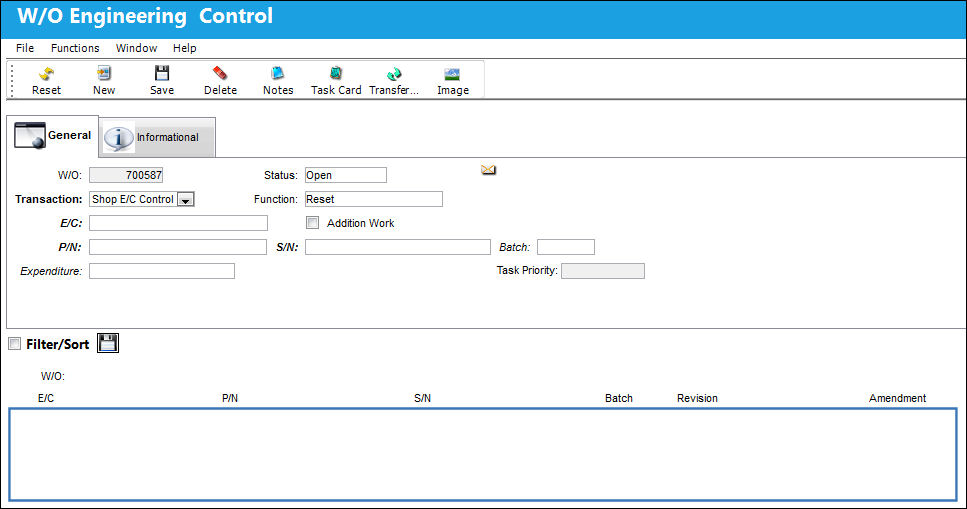The image size is (967, 509).
Task: Focus the P/N input field
Action: tap(178, 247)
